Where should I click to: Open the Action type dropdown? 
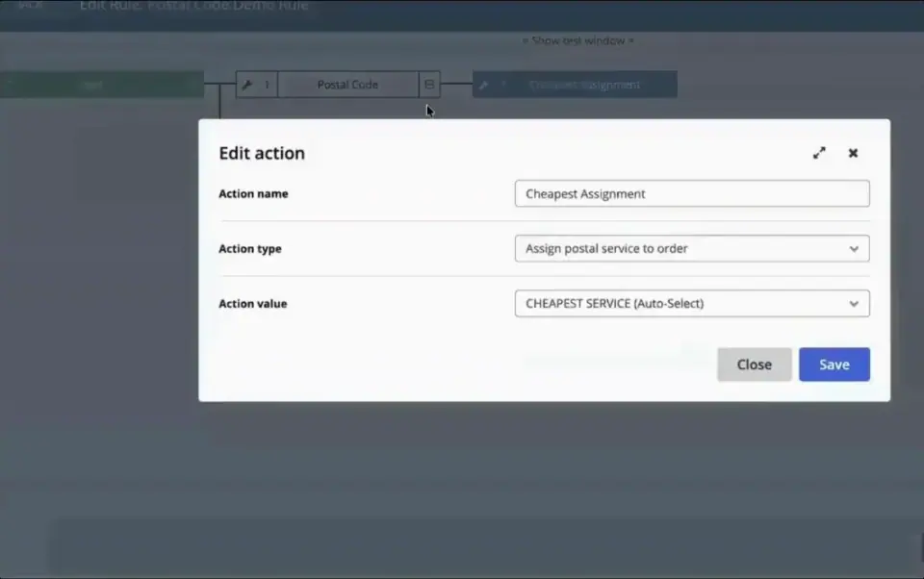[x=692, y=248]
